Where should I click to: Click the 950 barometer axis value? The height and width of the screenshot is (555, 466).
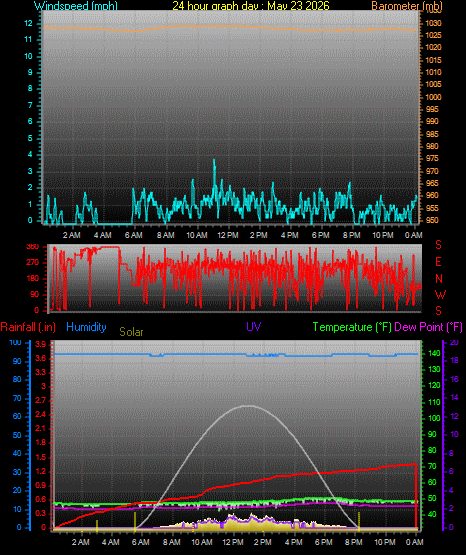click(x=432, y=220)
